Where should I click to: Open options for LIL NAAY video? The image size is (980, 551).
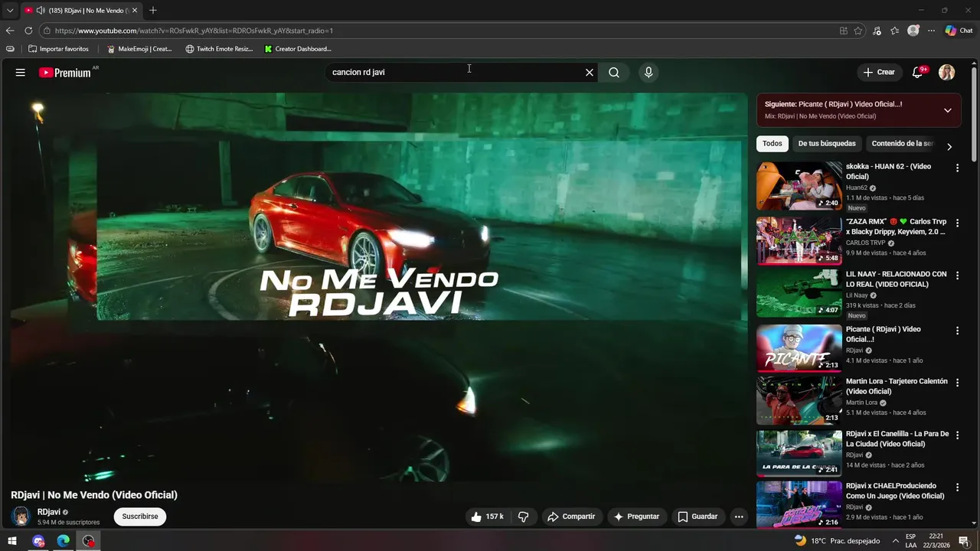pyautogui.click(x=957, y=275)
